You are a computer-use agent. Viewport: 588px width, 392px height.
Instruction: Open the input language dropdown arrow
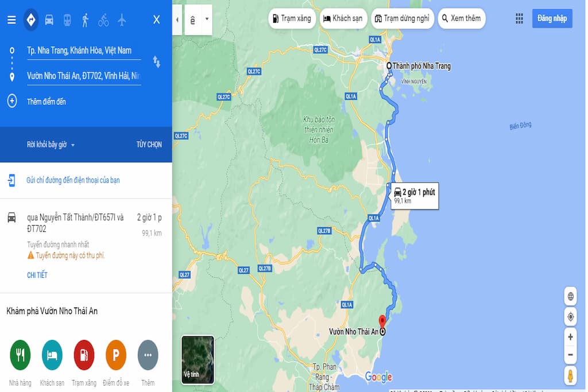tap(207, 19)
